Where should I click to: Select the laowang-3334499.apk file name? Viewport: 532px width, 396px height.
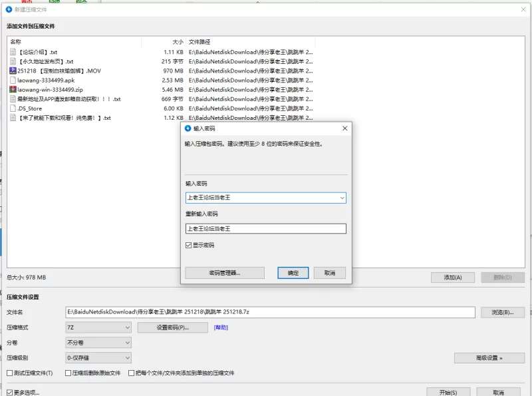46,80
